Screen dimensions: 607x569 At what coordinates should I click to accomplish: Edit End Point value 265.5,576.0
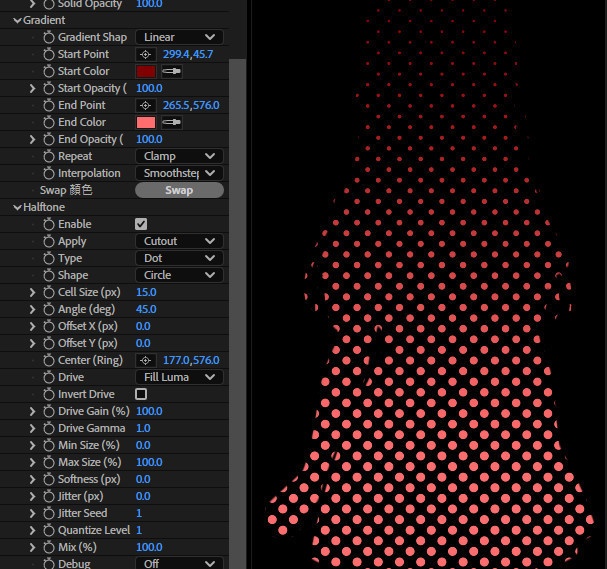point(191,105)
